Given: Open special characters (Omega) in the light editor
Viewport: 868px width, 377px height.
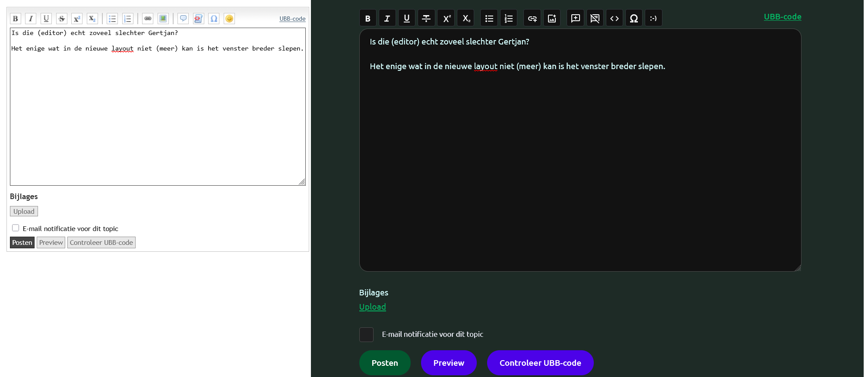Looking at the screenshot, I should [x=214, y=19].
